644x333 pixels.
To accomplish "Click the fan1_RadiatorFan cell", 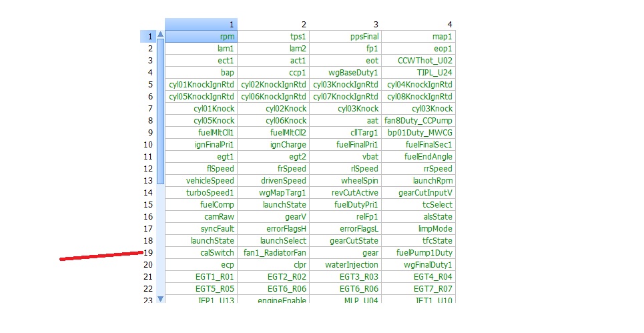I will 273,253.
